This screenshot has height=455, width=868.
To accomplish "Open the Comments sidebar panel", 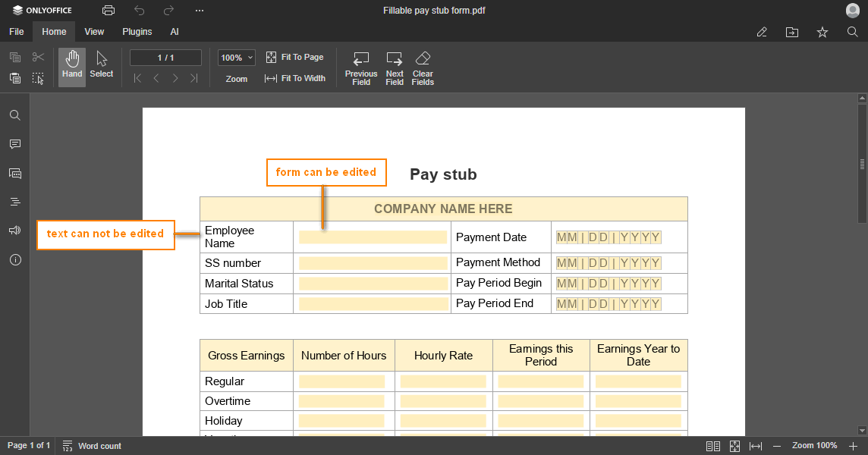I will point(15,144).
